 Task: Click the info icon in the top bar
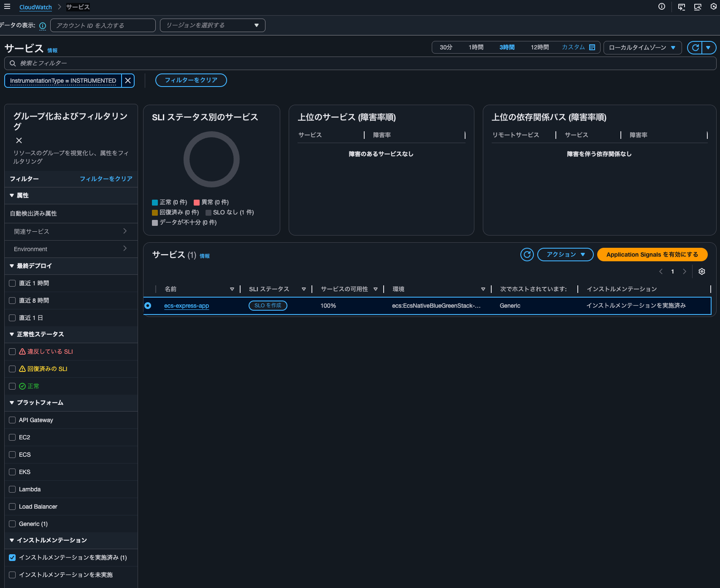pos(661,7)
